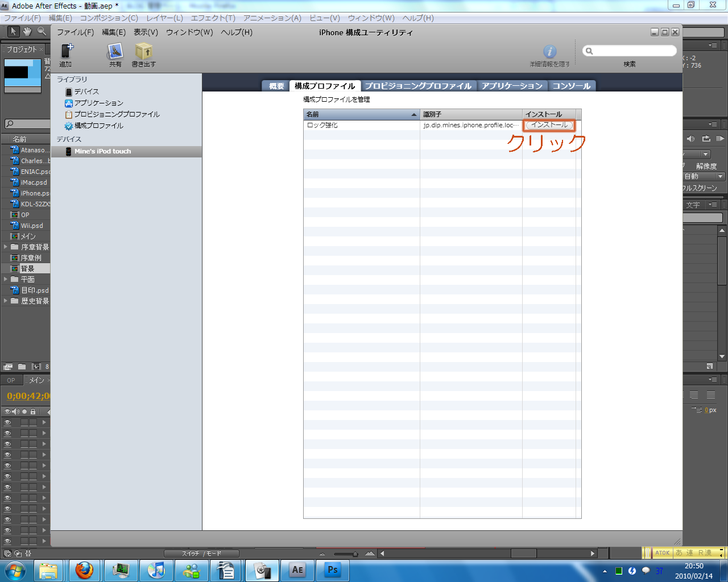Select プロビジョニングプロファイル in the library sidebar

click(117, 114)
